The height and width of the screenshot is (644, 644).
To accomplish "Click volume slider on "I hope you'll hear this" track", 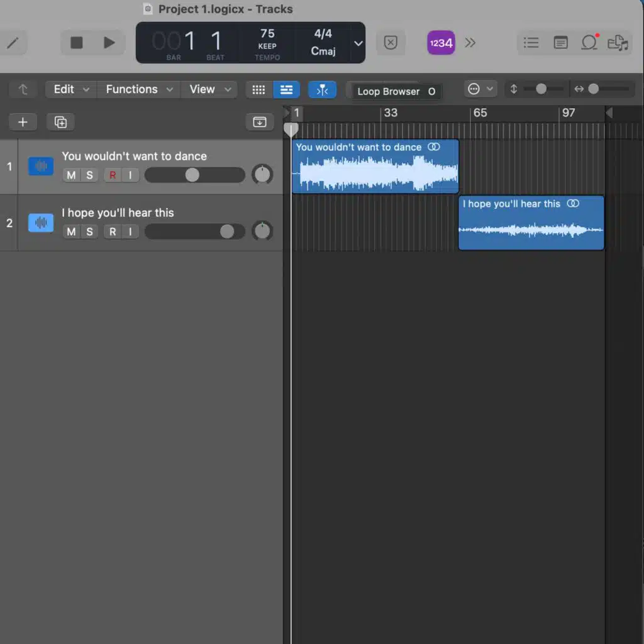I will (x=226, y=231).
